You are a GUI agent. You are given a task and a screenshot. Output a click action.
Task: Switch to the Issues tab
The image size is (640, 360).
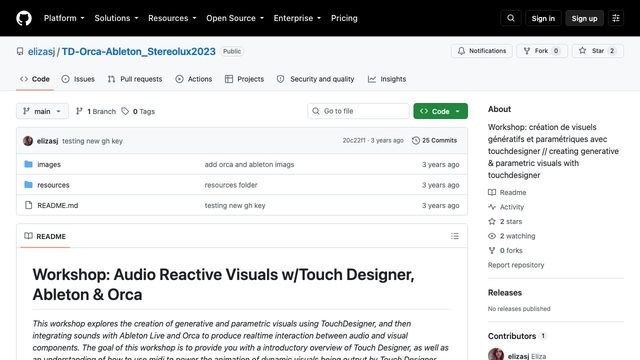78,79
